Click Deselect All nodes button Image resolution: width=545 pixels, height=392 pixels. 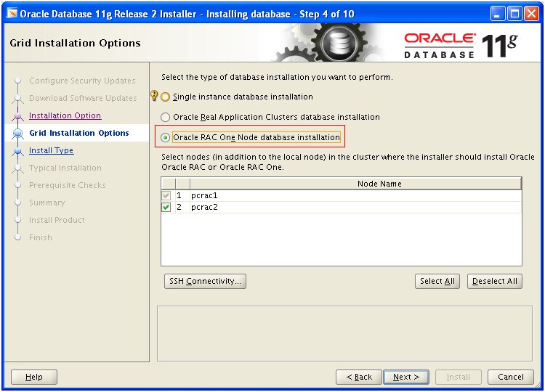[x=495, y=281]
